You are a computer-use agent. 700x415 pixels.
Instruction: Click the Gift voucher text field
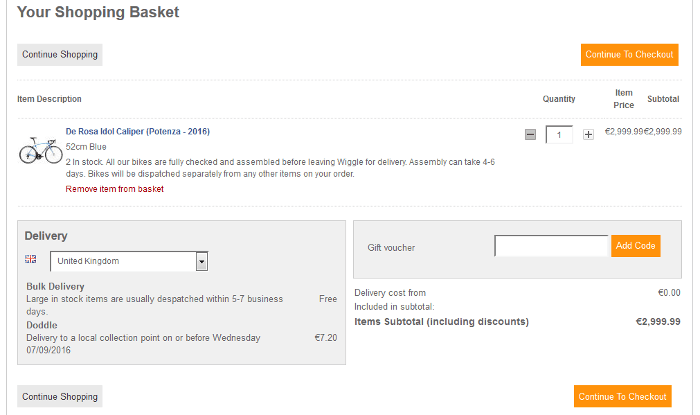pos(551,246)
